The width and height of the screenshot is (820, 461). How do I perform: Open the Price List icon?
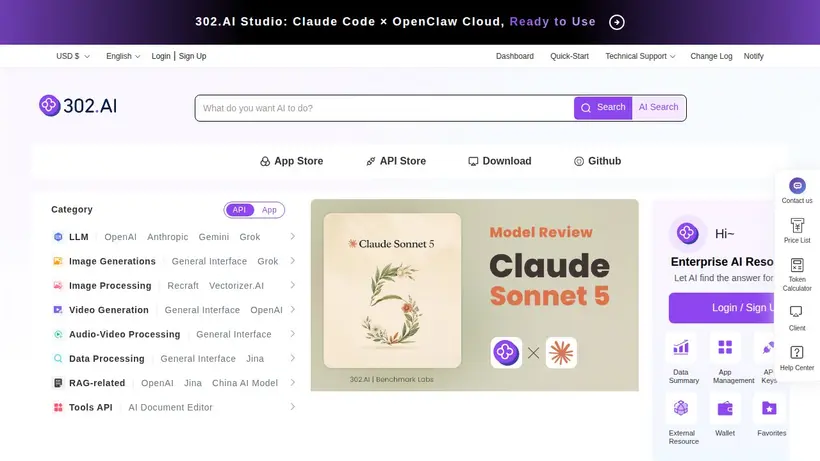pos(797,225)
